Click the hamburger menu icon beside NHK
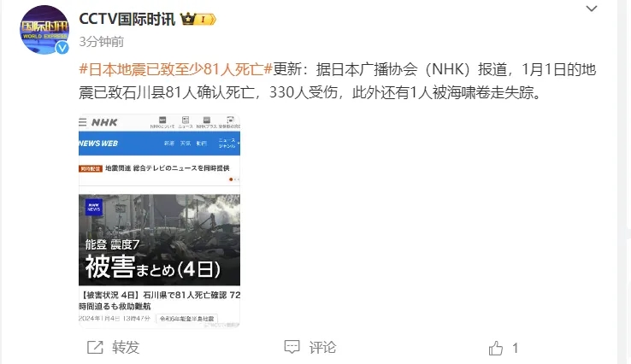The width and height of the screenshot is (631, 364). [x=82, y=122]
